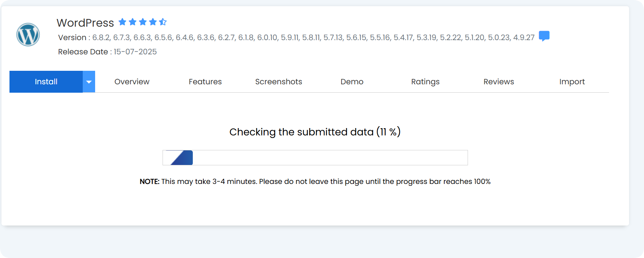This screenshot has height=258, width=644.
Task: Switch to the Overview tab
Action: tap(132, 82)
